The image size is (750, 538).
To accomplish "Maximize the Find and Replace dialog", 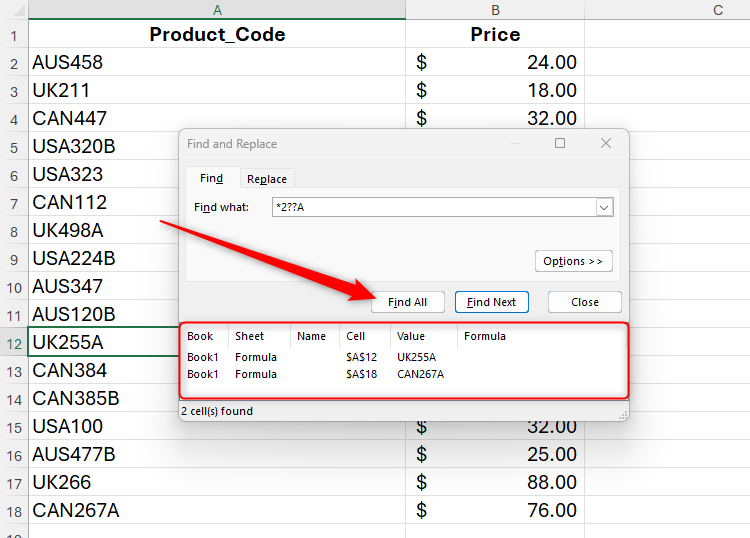I will click(x=560, y=144).
